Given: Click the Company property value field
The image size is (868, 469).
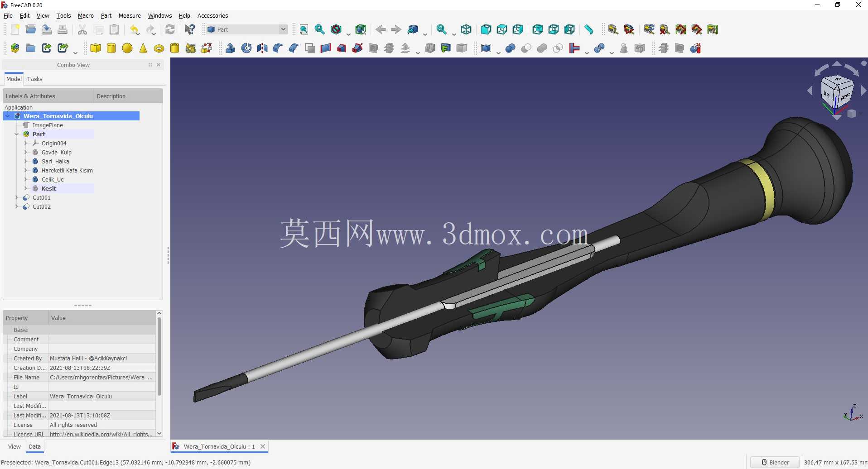Looking at the screenshot, I should coord(102,349).
